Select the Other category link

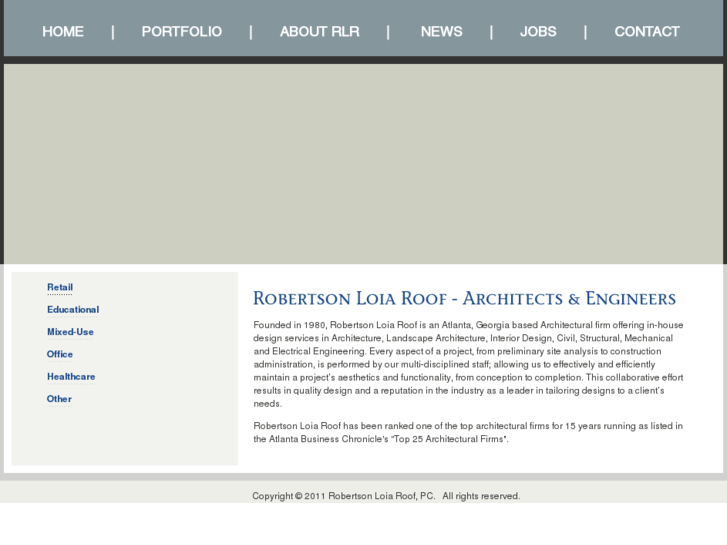click(59, 398)
